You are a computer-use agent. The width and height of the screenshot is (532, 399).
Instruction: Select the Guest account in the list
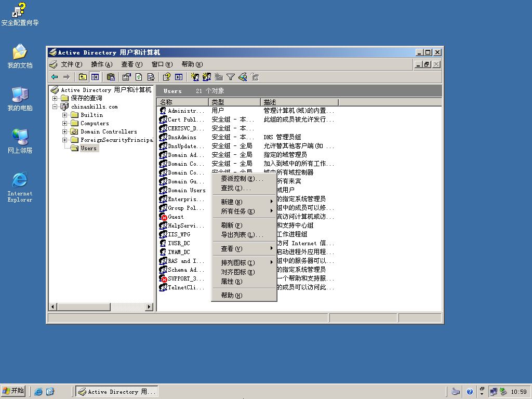[171, 217]
